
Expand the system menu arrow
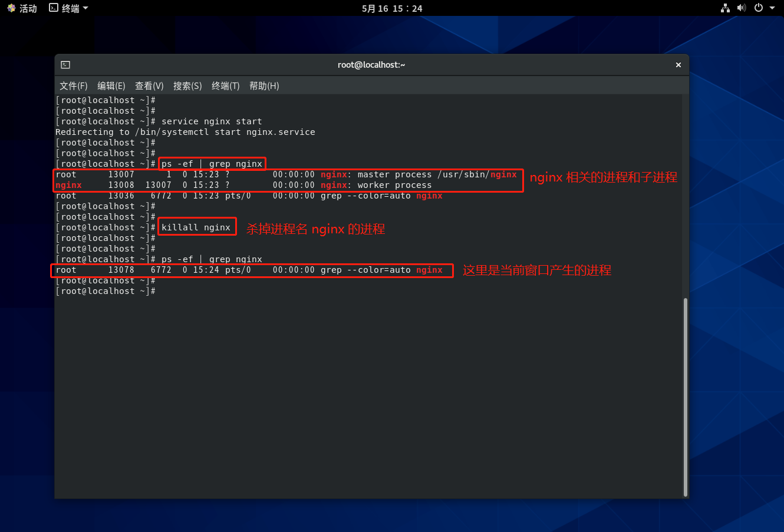[772, 8]
